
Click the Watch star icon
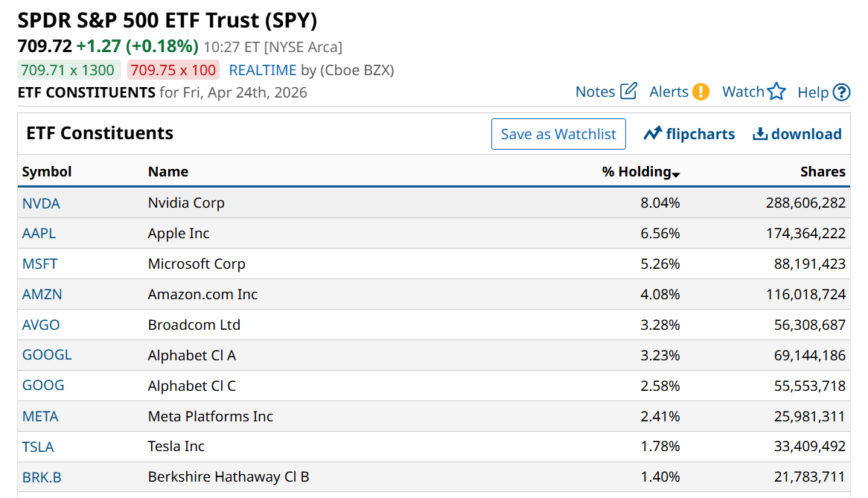pos(776,92)
